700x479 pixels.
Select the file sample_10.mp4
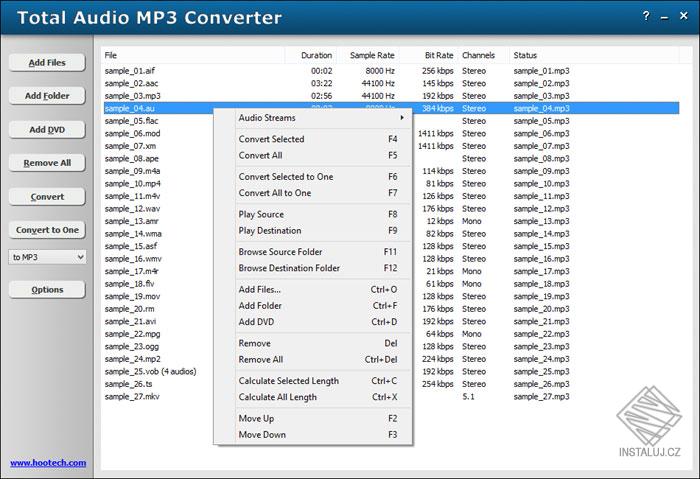(133, 183)
